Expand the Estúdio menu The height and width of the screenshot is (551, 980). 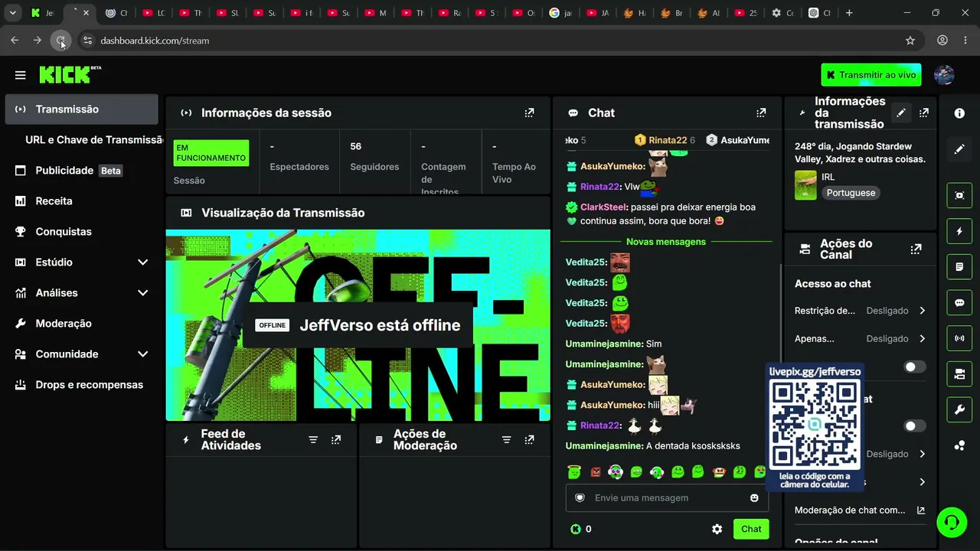[142, 262]
